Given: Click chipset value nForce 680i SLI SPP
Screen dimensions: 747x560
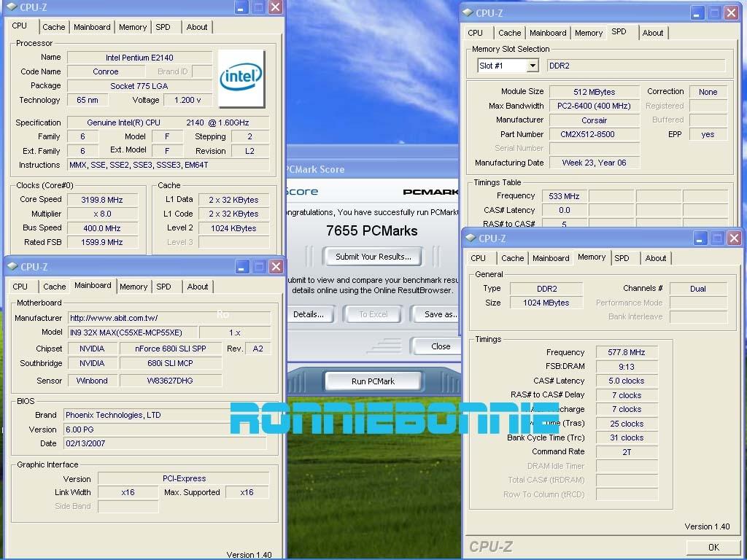Looking at the screenshot, I should [171, 349].
